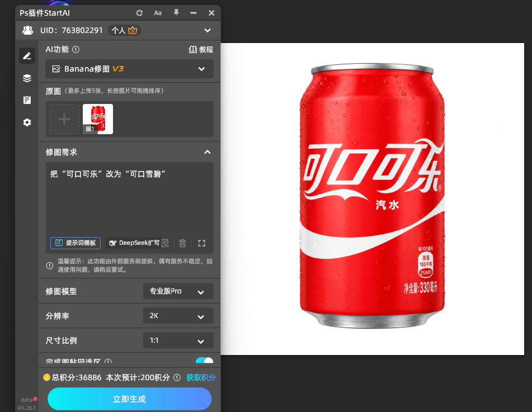
Task: Select the pen edit tab in the sidebar
Action: [x=27, y=55]
